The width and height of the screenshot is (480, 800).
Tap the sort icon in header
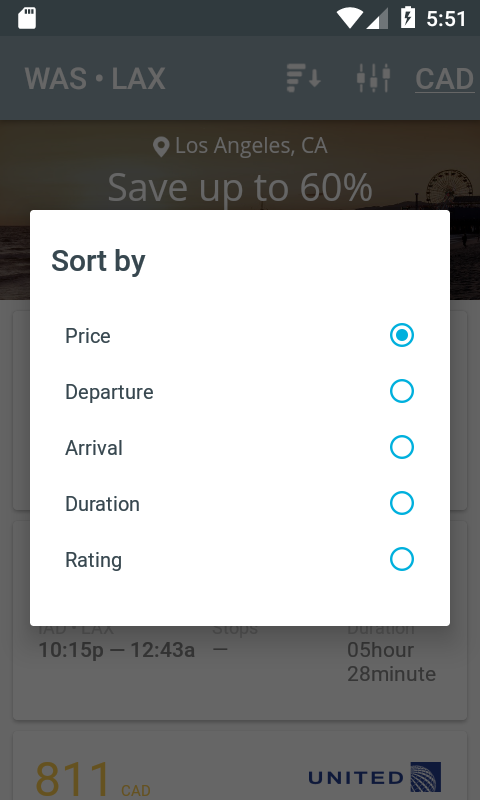point(303,78)
